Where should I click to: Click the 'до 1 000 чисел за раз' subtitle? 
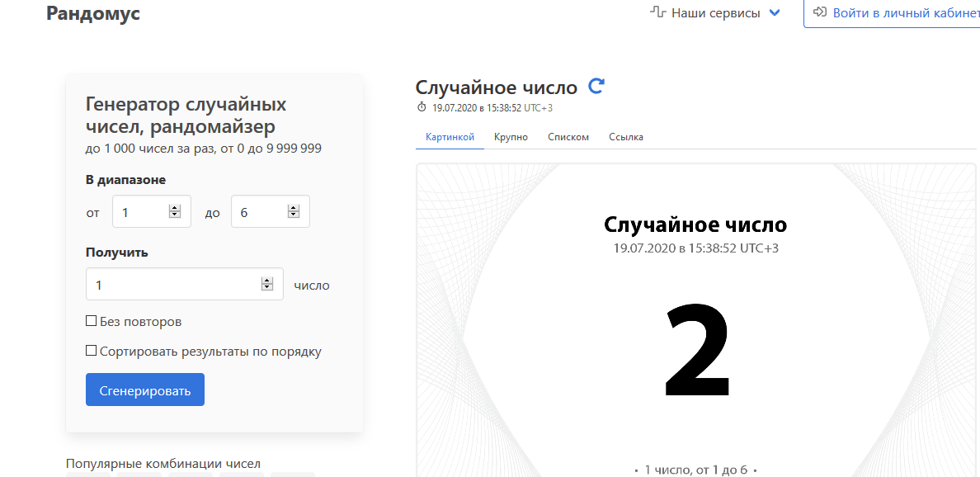click(x=204, y=149)
